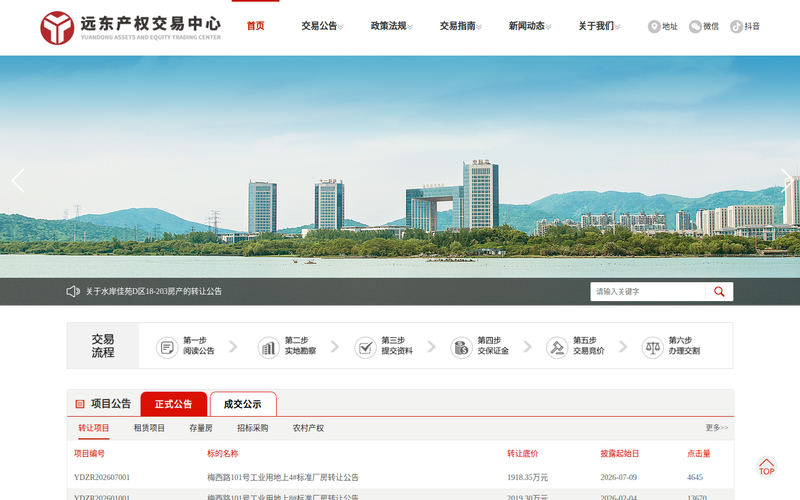Open the 关于水岸佳苑D区18-203房产的转让公告 notice

[x=154, y=291]
